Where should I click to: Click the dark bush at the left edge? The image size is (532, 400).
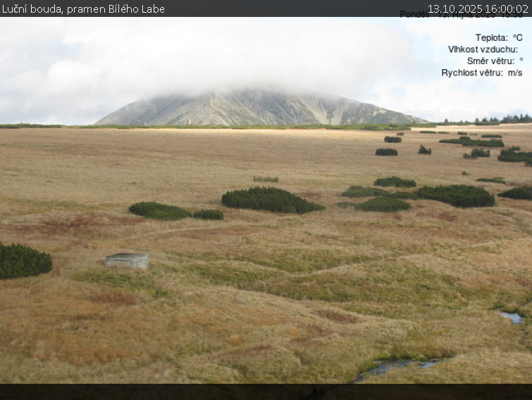(23, 260)
